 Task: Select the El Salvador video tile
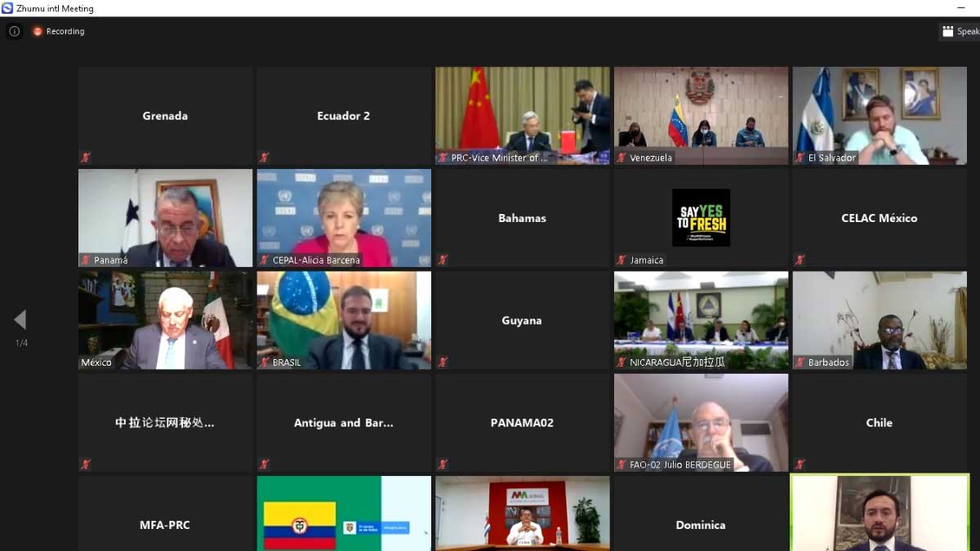pos(880,114)
